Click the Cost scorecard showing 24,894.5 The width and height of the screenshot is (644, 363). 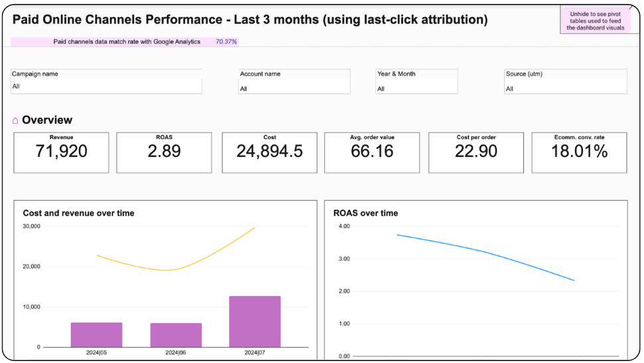coord(269,152)
